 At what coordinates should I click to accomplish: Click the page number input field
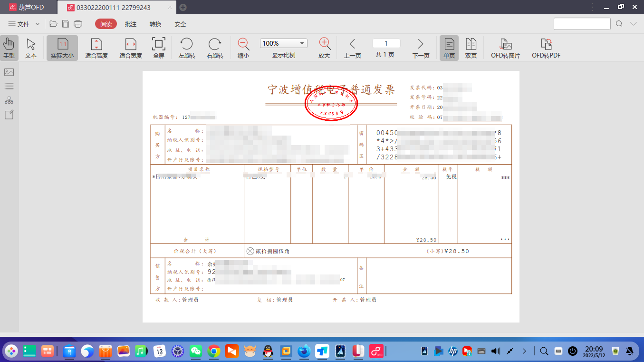tap(386, 43)
